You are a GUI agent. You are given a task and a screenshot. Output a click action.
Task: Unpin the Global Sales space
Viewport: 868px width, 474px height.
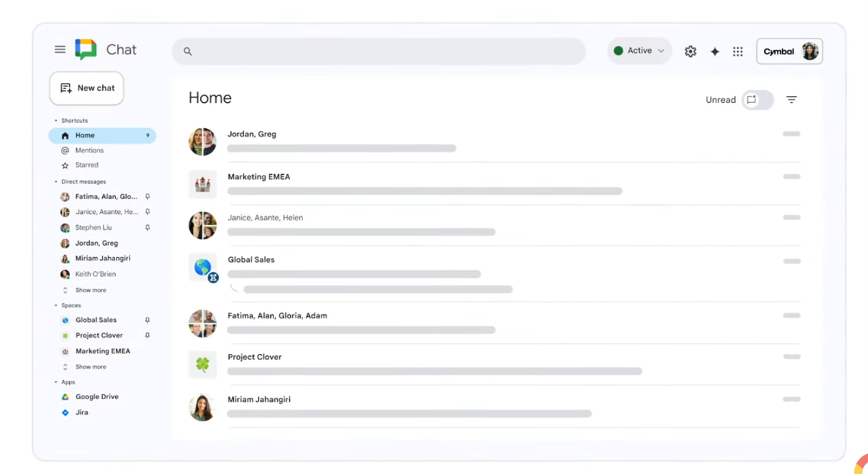point(147,320)
